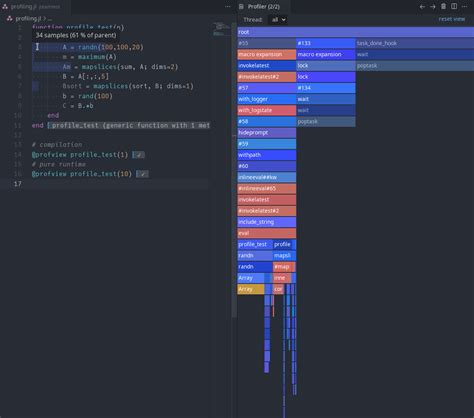Click code line 'b = rand(100)'

coord(87,96)
